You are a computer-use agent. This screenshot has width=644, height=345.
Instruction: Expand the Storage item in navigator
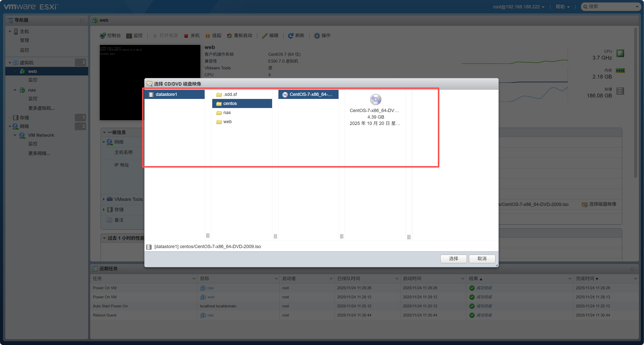tap(10, 118)
